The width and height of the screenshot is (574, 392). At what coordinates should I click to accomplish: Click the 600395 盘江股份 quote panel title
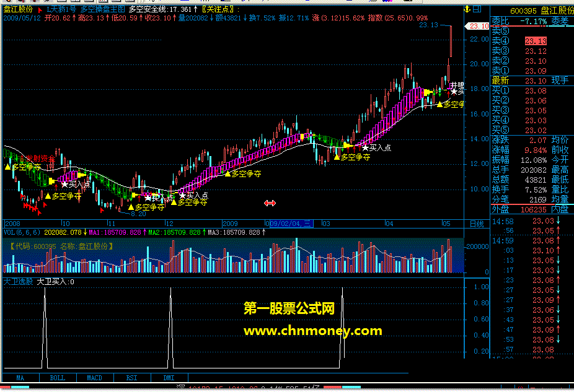(x=541, y=11)
